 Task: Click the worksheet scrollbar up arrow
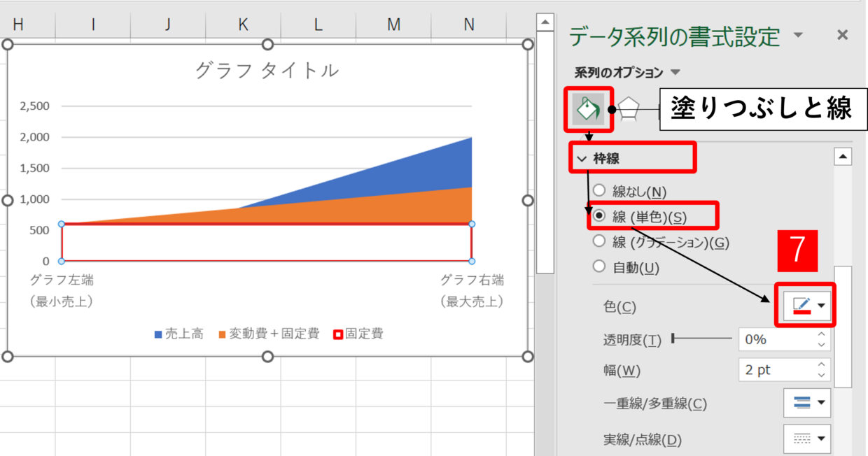pyautogui.click(x=545, y=23)
